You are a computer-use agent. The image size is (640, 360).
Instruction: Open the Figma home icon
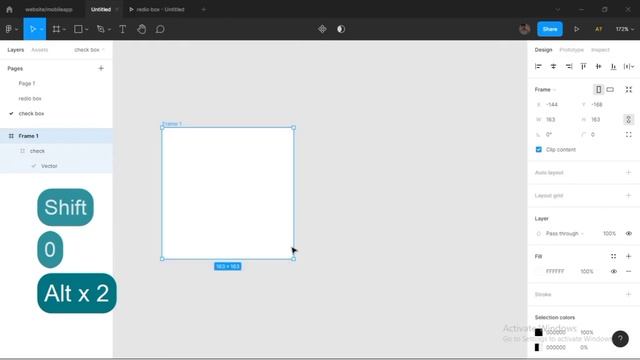pyautogui.click(x=9, y=9)
